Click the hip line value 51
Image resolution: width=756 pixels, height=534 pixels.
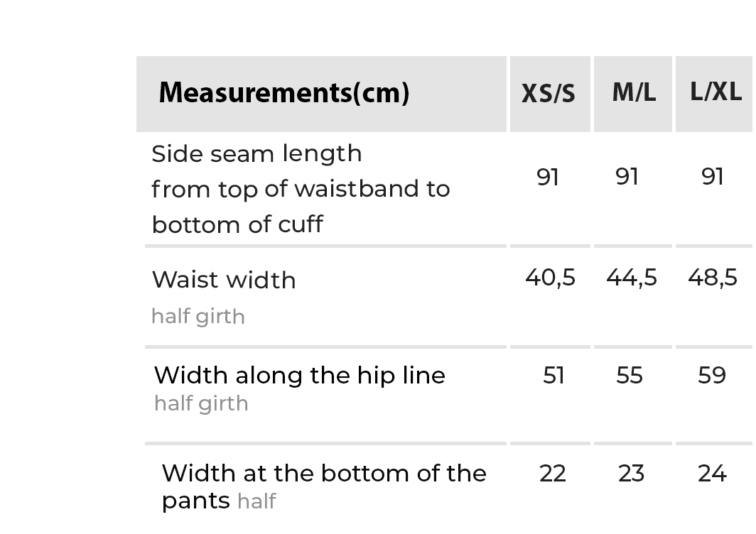[553, 375]
